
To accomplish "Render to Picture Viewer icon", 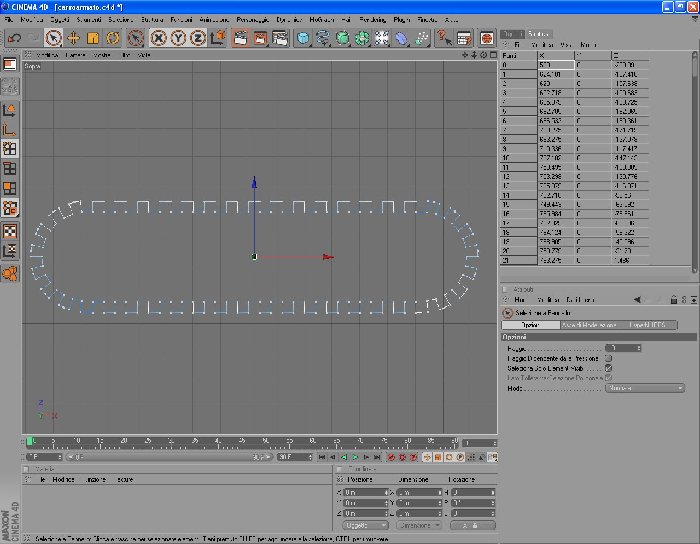I will coord(260,38).
